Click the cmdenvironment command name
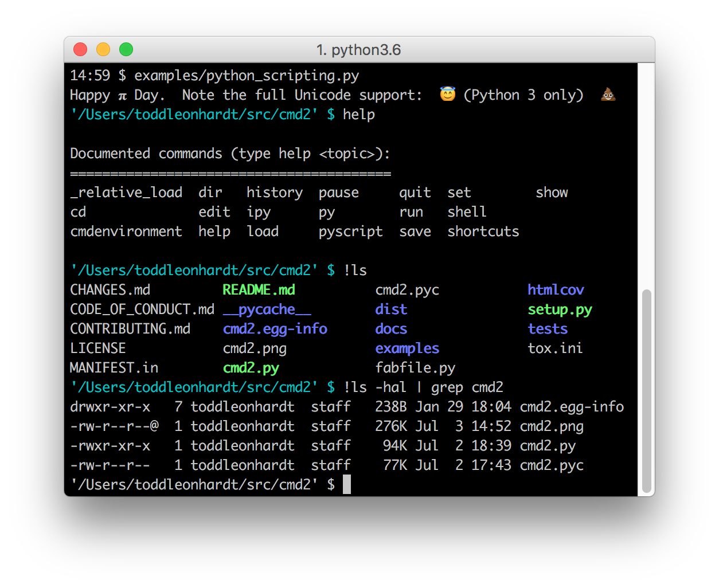The width and height of the screenshot is (719, 588). click(x=126, y=232)
